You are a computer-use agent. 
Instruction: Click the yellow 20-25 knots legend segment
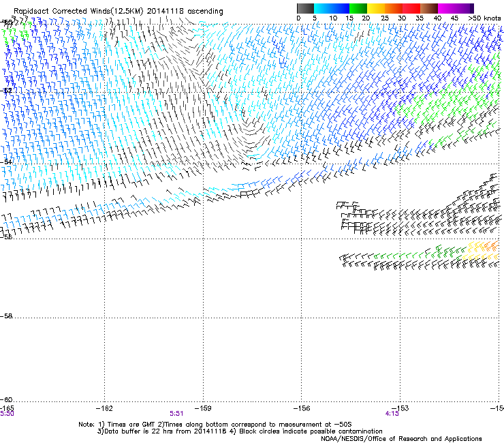point(376,8)
